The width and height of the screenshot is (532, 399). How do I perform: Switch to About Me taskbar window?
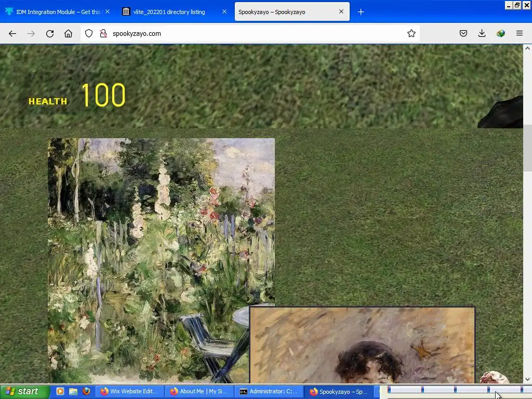199,392
